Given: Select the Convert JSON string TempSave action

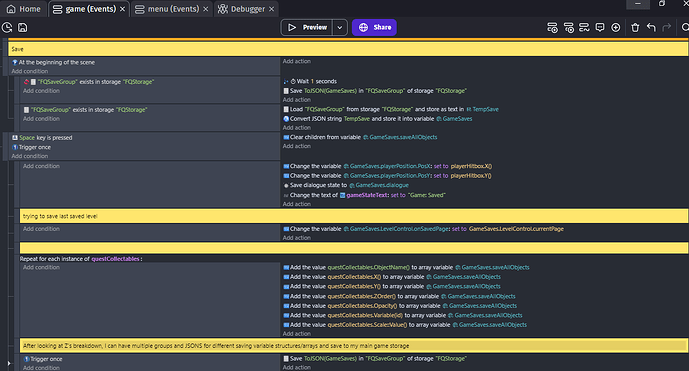Looking at the screenshot, I should [x=378, y=119].
